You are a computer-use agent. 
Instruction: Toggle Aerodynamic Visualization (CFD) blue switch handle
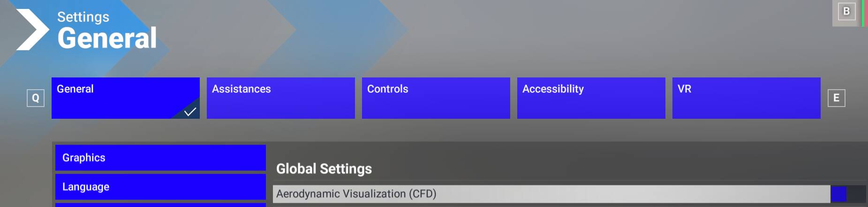click(x=838, y=194)
